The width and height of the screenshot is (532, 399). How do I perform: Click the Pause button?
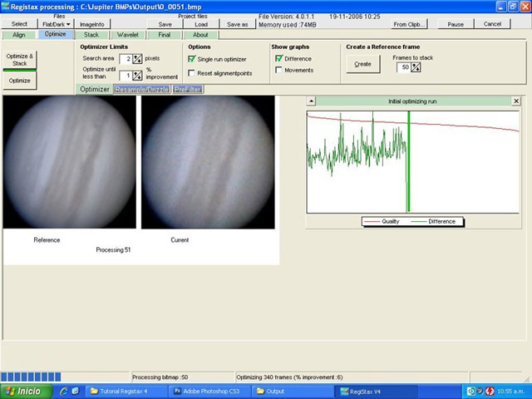tap(456, 24)
